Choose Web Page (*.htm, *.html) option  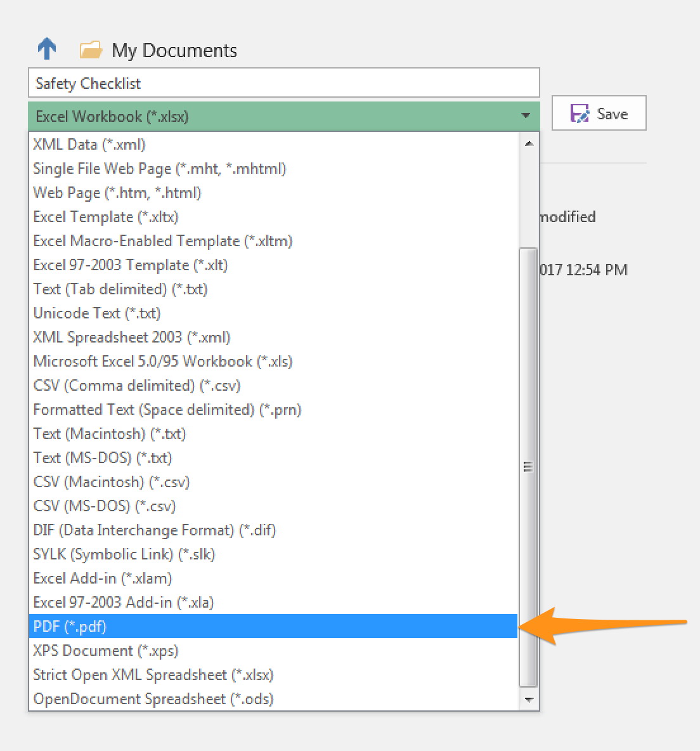pyautogui.click(x=117, y=193)
